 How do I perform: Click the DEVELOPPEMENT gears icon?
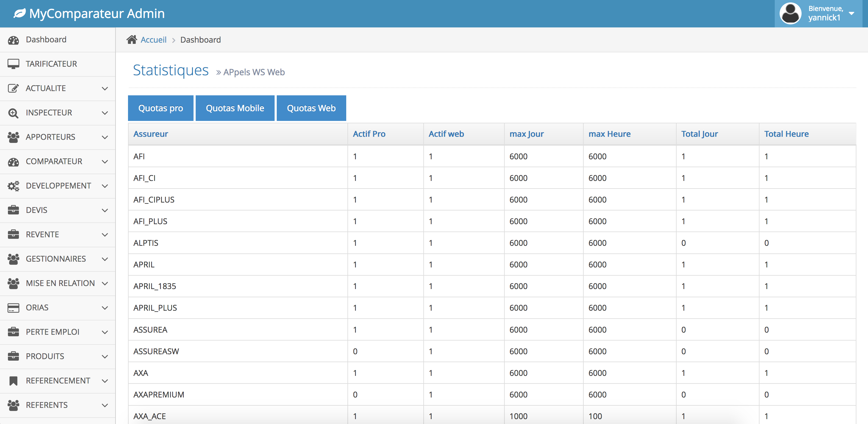(13, 186)
